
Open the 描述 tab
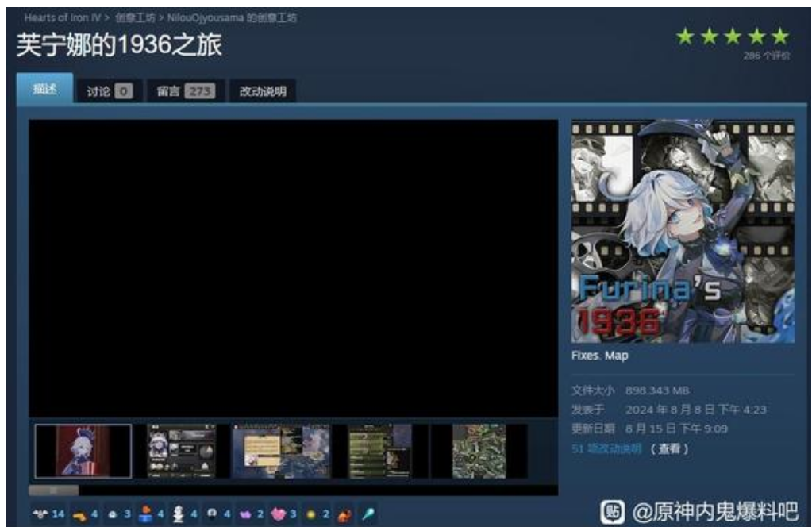pos(44,89)
